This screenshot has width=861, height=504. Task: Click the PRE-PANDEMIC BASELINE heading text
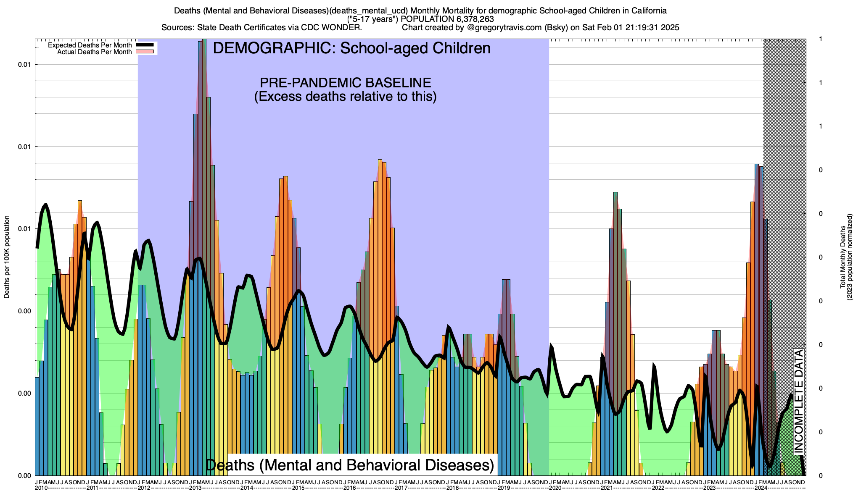345,82
